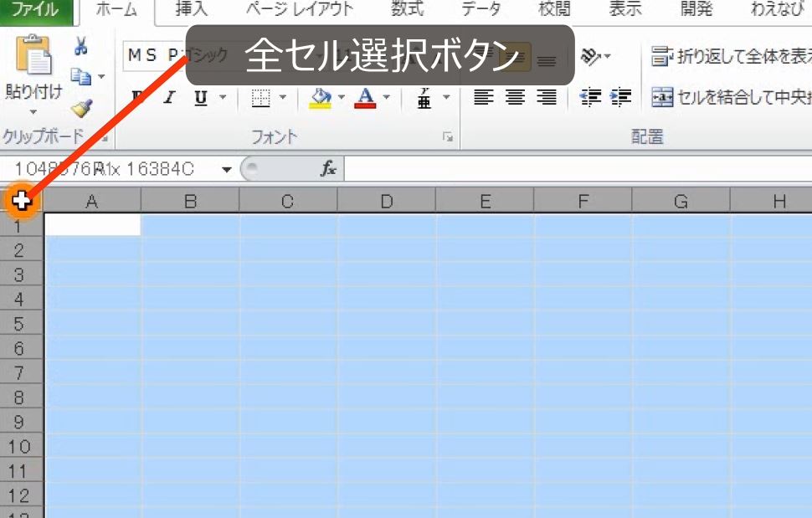The image size is (812, 518).
Task: Click Select All corner button
Action: [21, 200]
